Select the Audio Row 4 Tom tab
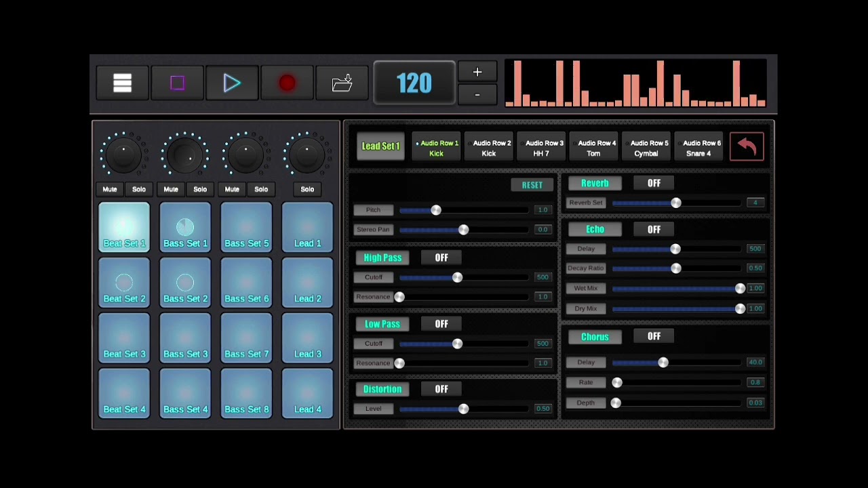The width and height of the screenshot is (868, 488). coord(595,148)
